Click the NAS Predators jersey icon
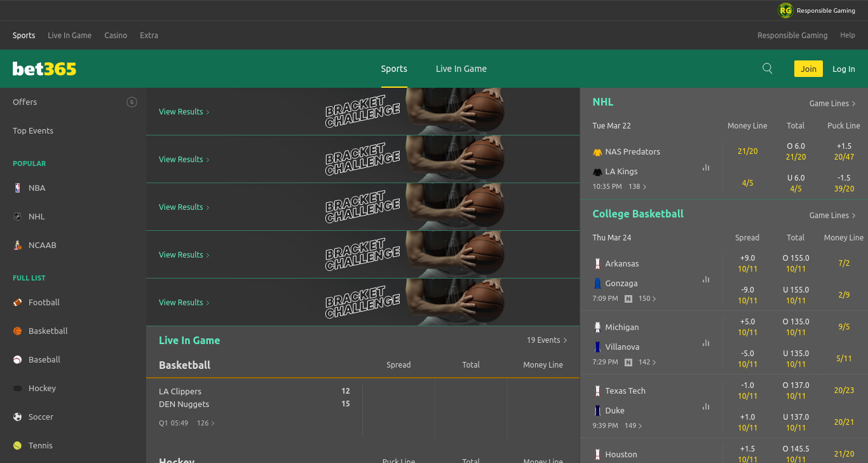This screenshot has height=463, width=868. [x=597, y=152]
